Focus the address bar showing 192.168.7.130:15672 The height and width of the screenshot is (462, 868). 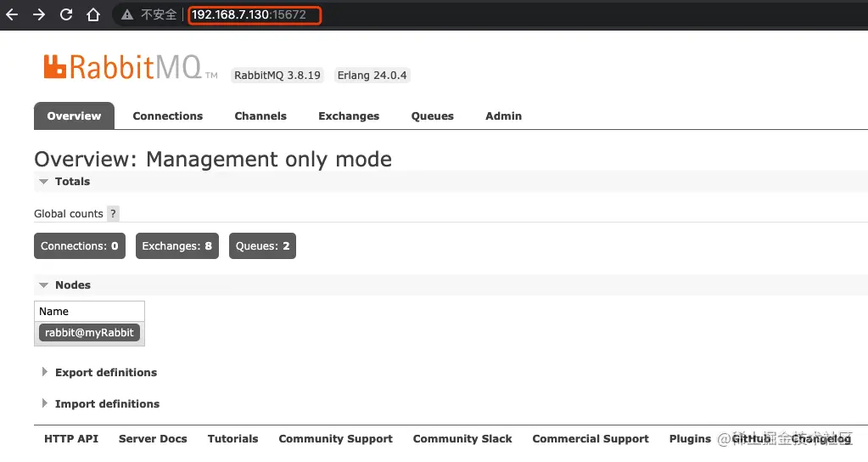254,15
